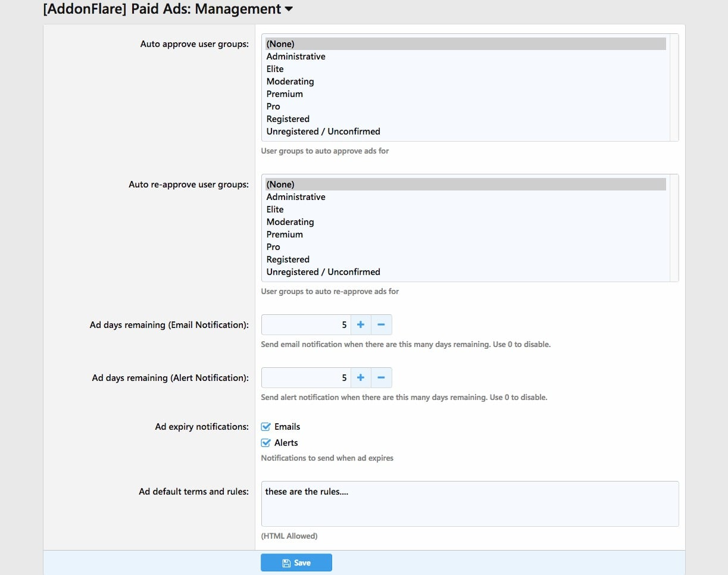
Task: Select Administrative in Auto approve user groups
Action: click(296, 57)
